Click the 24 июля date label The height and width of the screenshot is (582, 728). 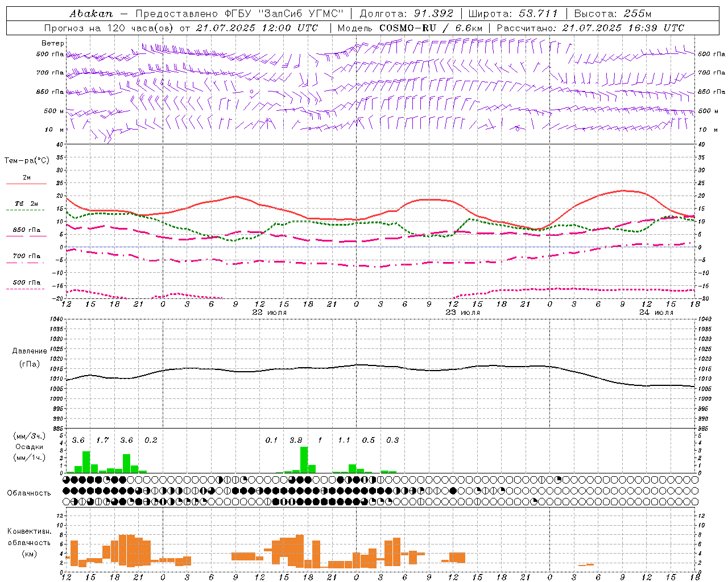[656, 313]
